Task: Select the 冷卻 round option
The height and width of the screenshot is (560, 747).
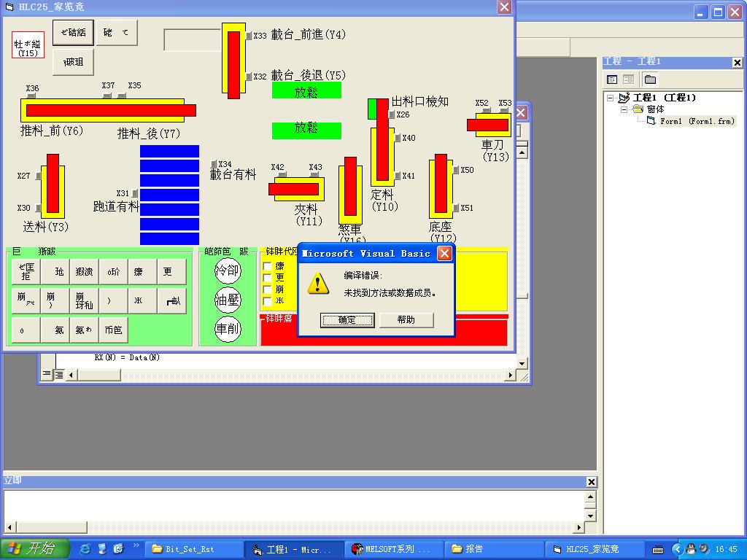Action: [227, 270]
